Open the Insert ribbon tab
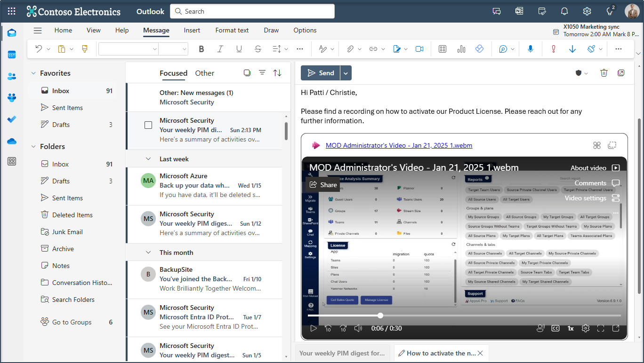 pyautogui.click(x=192, y=31)
